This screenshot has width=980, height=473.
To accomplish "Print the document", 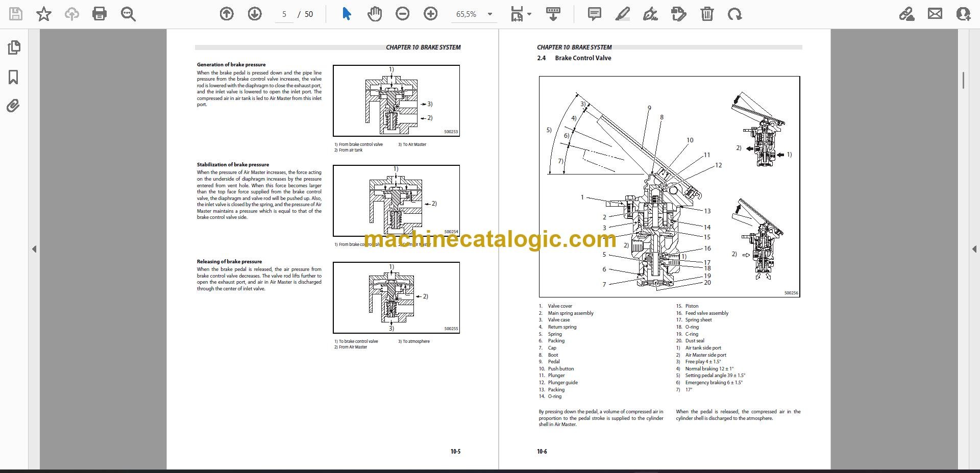I will pyautogui.click(x=100, y=14).
